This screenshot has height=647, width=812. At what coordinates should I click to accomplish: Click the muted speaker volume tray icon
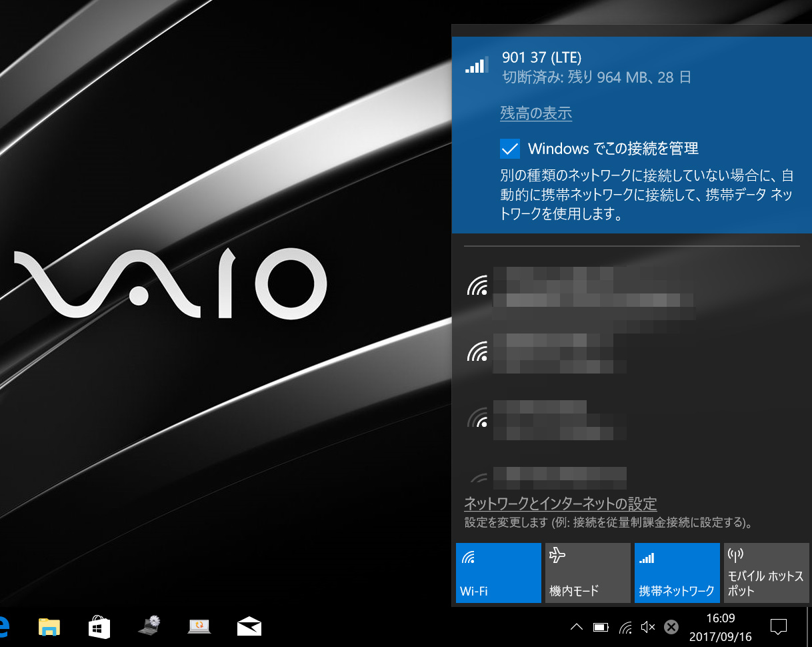pyautogui.click(x=648, y=627)
